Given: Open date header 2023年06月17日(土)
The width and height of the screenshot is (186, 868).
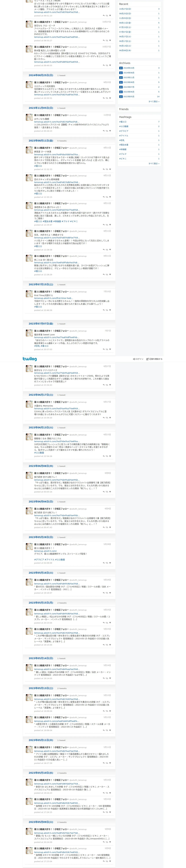Looking at the screenshot, I should pos(41,395).
